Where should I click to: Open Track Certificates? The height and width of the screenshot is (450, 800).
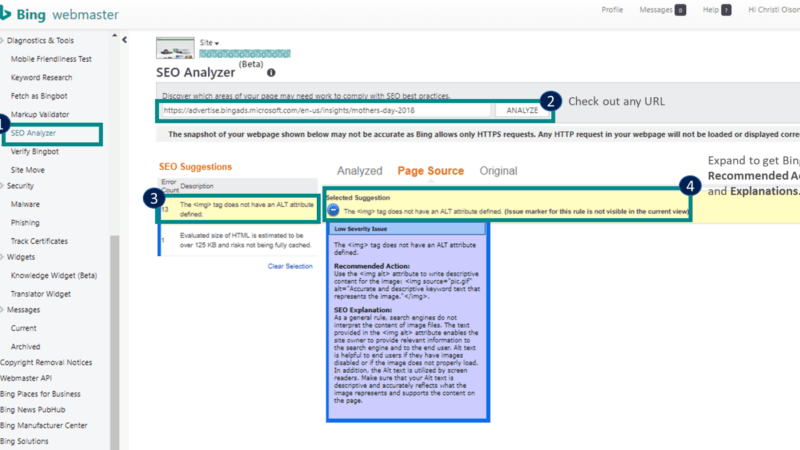(39, 241)
